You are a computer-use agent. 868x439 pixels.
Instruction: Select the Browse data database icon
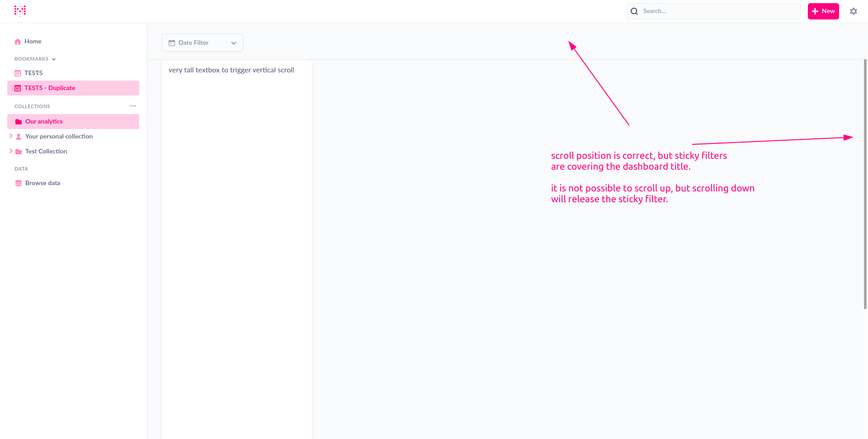click(18, 183)
